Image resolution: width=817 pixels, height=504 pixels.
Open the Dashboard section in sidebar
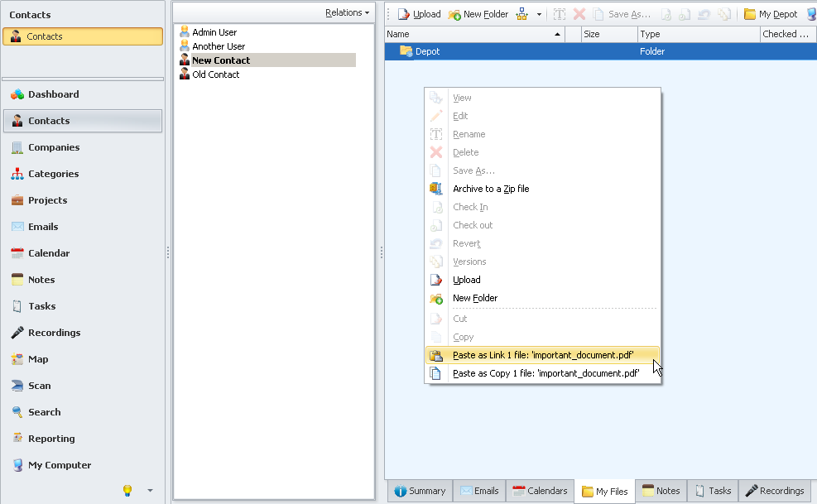(53, 94)
